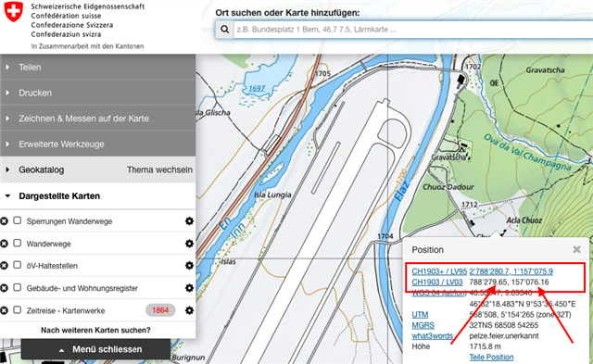Expand the Teilen section
This screenshot has width=593, height=364.
[97, 67]
